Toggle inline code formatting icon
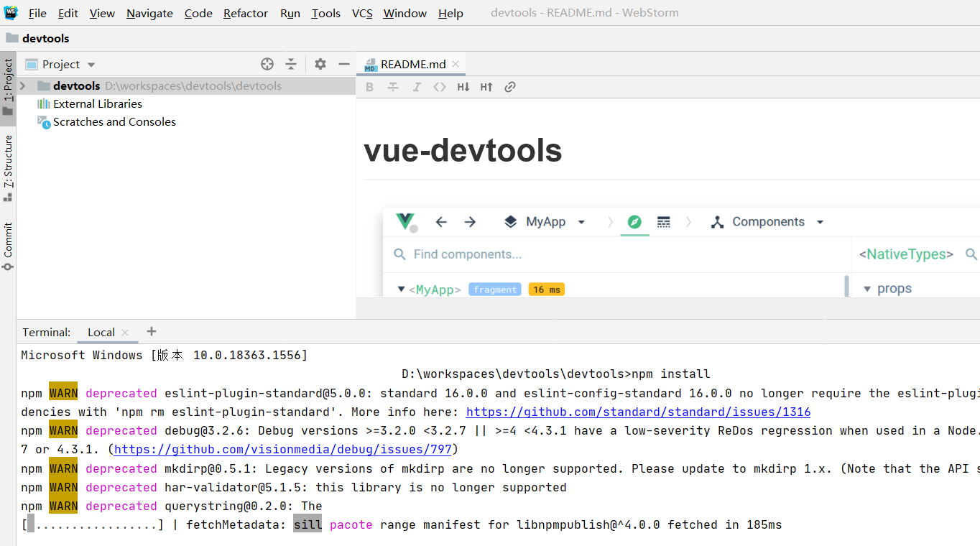This screenshot has width=980, height=546. [440, 87]
